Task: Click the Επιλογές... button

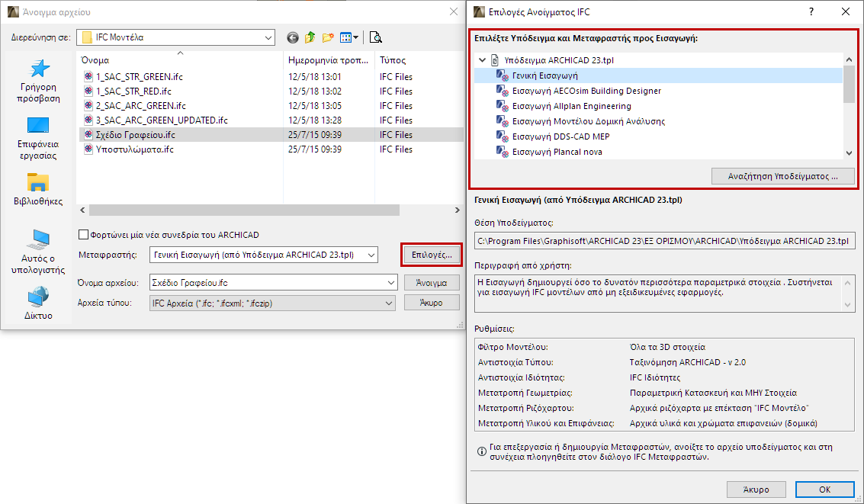Action: point(432,255)
